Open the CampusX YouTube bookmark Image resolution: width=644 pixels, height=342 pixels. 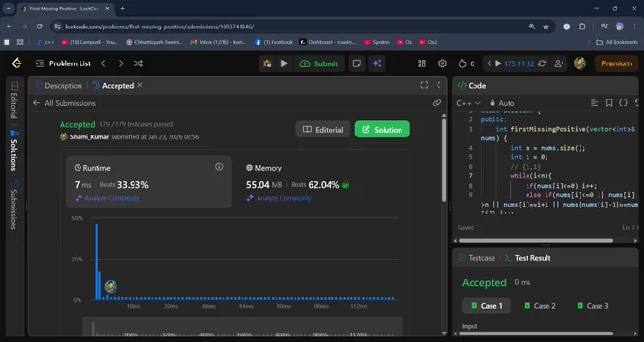89,42
